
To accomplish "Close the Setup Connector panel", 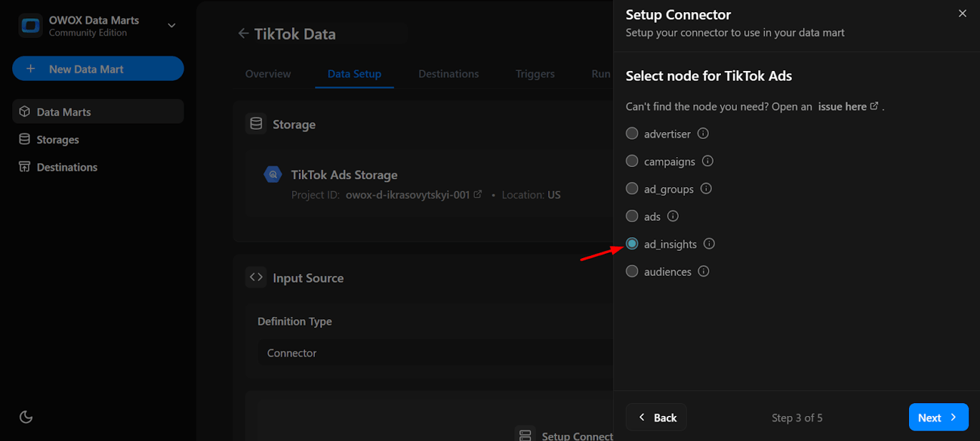I will coord(963,14).
